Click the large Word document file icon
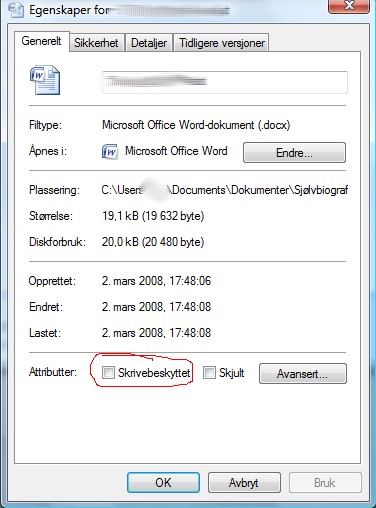Image resolution: width=376 pixels, height=508 pixels. pos(45,80)
